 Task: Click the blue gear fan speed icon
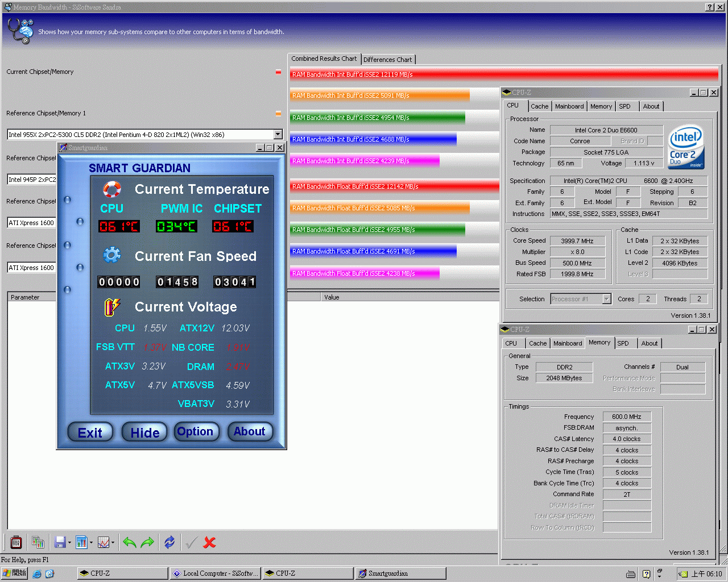[112, 255]
